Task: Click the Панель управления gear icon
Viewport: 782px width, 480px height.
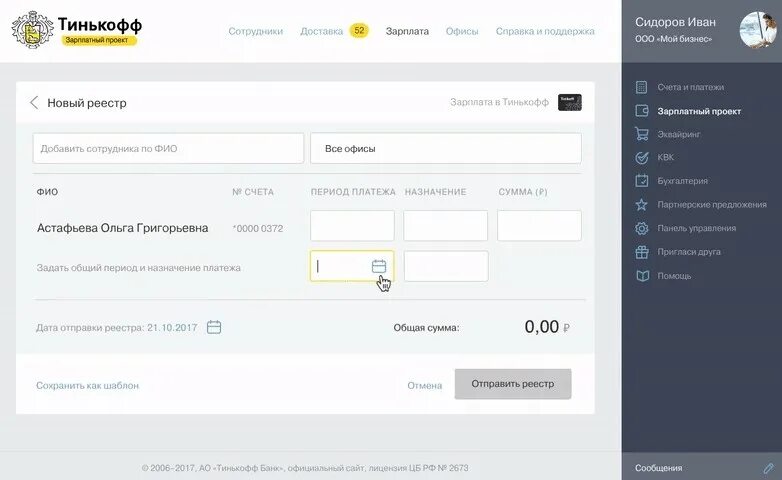Action: click(642, 228)
